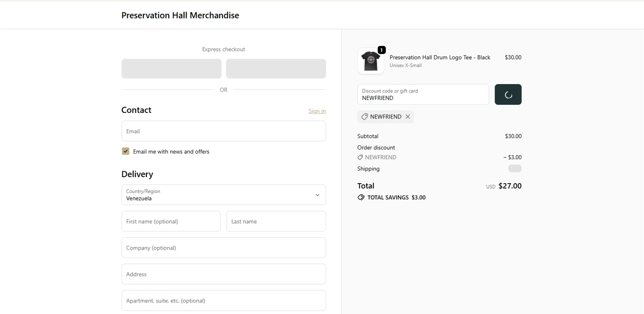The height and width of the screenshot is (314, 644).
Task: Toggle Email me with news and offers
Action: tap(125, 151)
